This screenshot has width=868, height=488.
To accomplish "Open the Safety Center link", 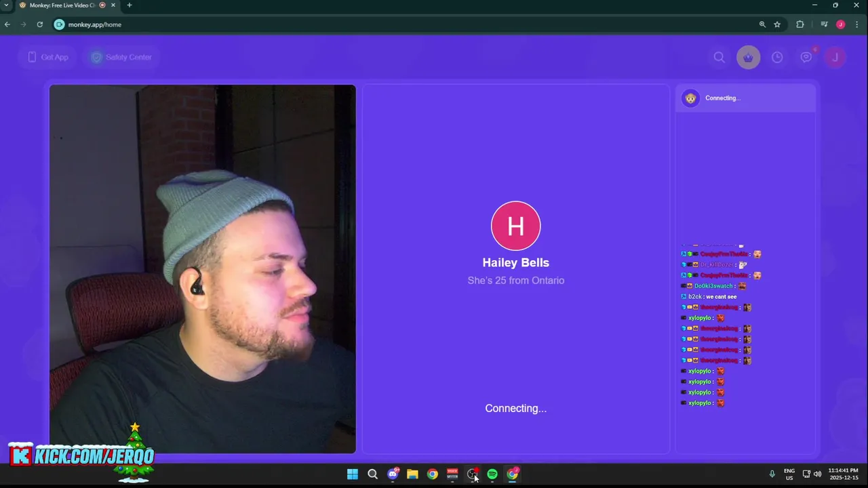I will pyautogui.click(x=121, y=57).
